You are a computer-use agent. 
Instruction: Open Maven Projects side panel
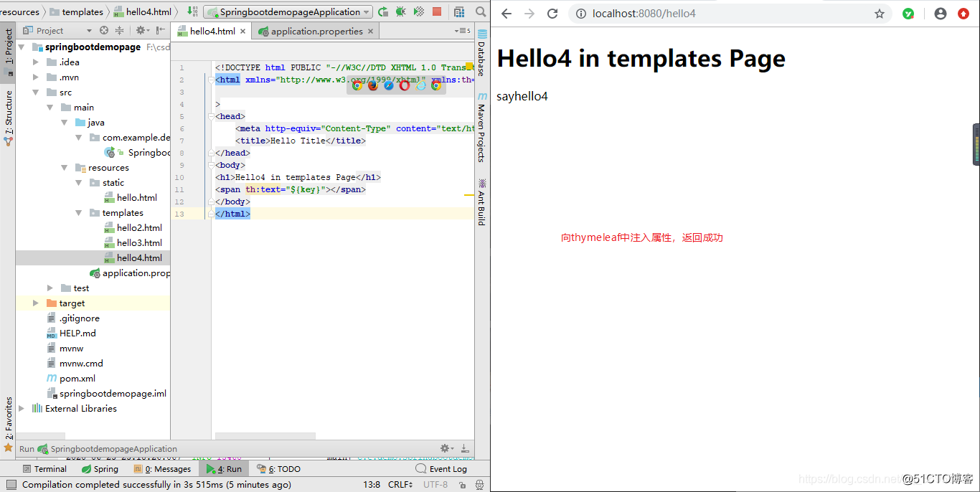[x=481, y=127]
